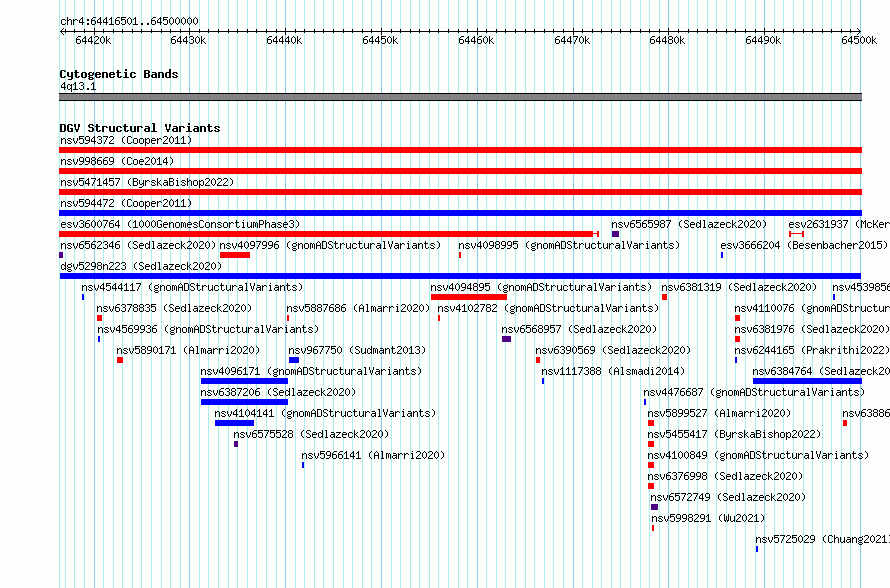Click nsv6381319 (Sedlazeck2020) label
The width and height of the screenshot is (890, 588).
click(739, 287)
